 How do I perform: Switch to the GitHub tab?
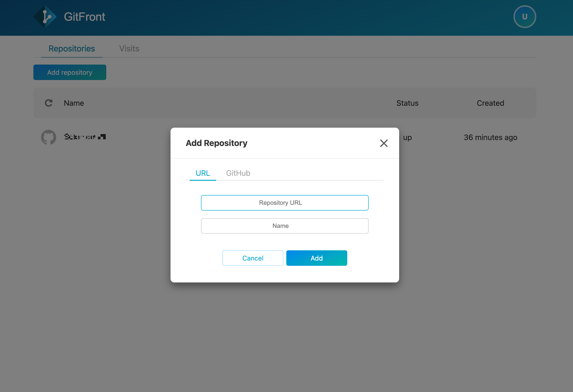(x=238, y=173)
